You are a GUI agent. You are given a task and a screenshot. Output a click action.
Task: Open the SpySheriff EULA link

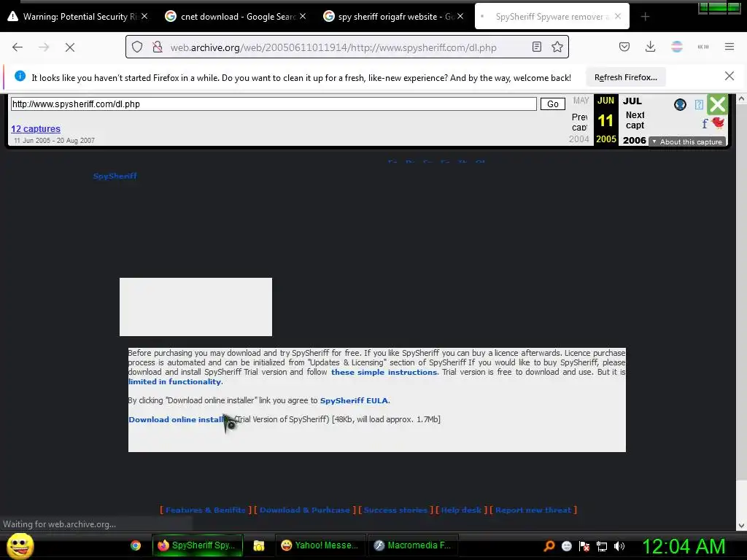pyautogui.click(x=354, y=401)
